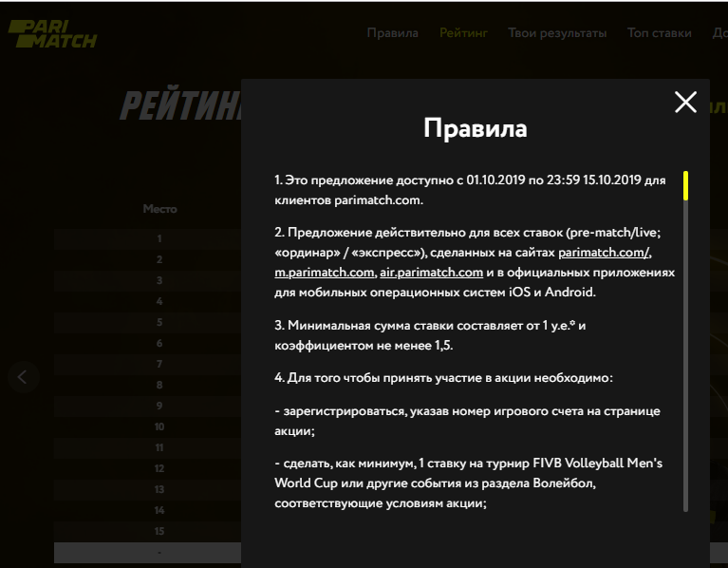Screen dimensions: 728x568
Task: Click the Parimatch logo
Action: [x=52, y=34]
